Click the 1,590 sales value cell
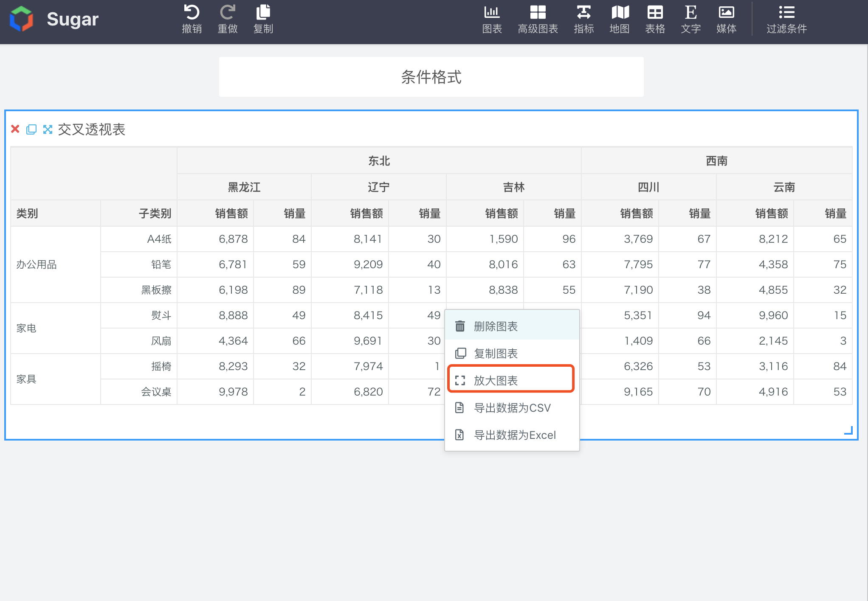 click(x=485, y=239)
